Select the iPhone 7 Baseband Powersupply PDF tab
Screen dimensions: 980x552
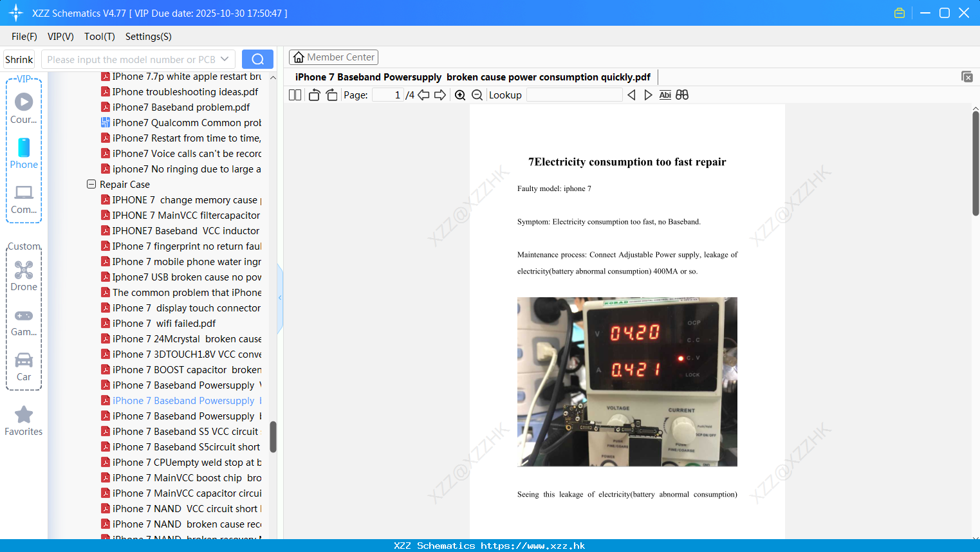[x=473, y=77]
